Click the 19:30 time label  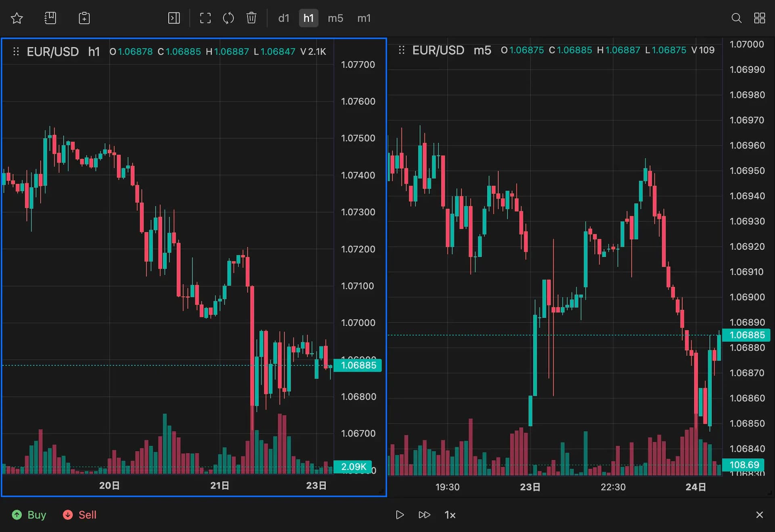(x=447, y=487)
